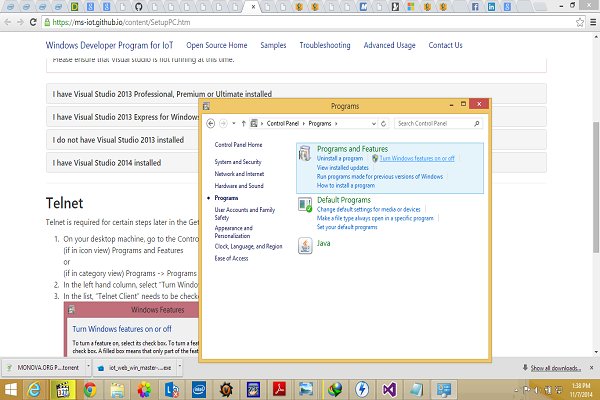Click 'View installed updates' link
Screen dimensions: 600x400
click(x=342, y=167)
